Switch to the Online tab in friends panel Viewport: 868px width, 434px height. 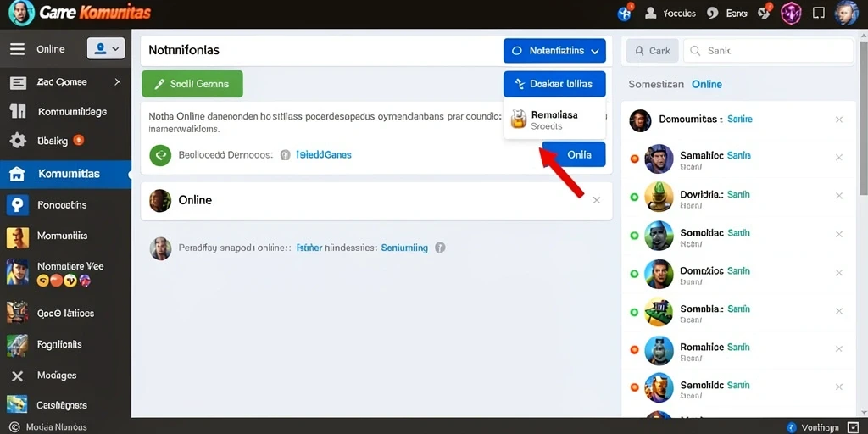pos(707,84)
